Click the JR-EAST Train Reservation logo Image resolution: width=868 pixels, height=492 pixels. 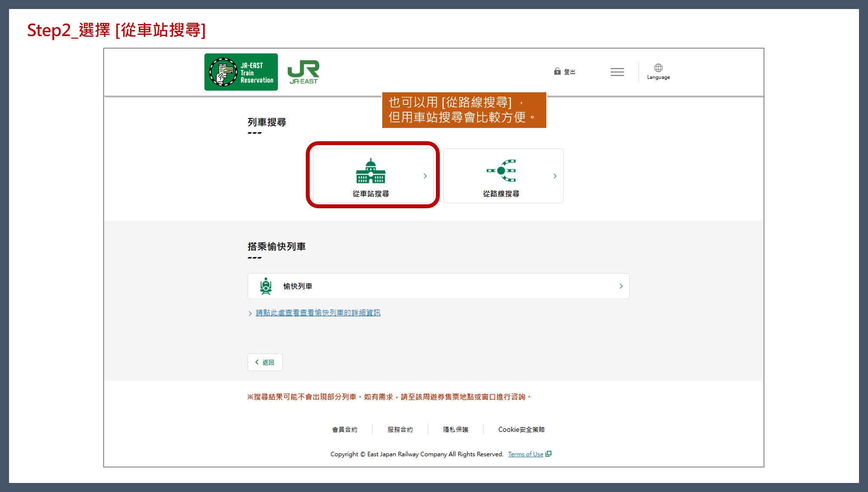click(241, 72)
